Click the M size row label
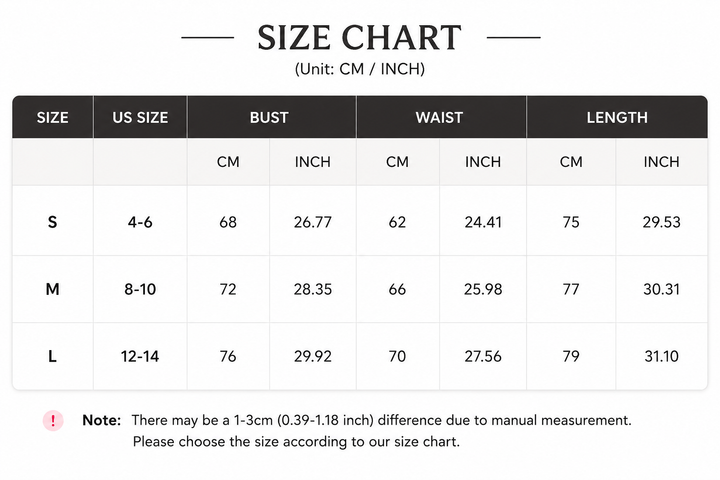Screen dimensions: 720x480 tap(52, 289)
